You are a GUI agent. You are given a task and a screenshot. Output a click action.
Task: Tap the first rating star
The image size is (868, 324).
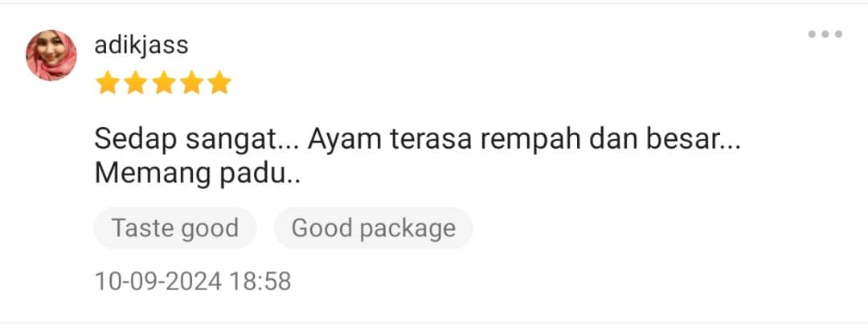[x=108, y=83]
